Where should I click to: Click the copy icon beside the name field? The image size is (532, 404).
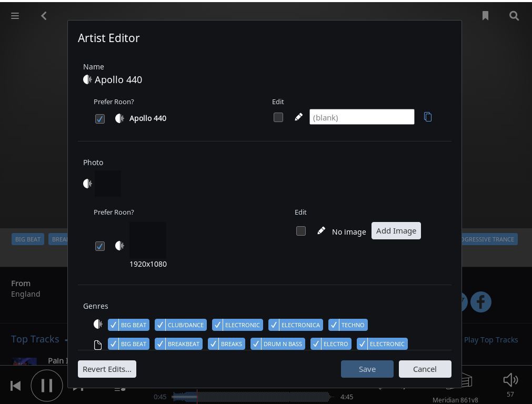tap(428, 117)
